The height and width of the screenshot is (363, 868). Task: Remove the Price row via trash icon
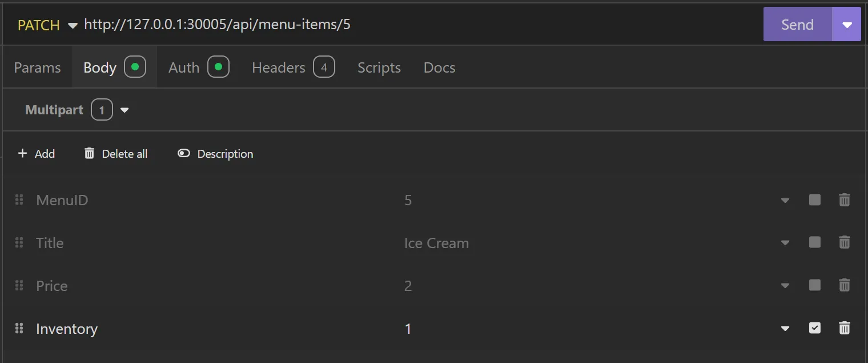[844, 285]
